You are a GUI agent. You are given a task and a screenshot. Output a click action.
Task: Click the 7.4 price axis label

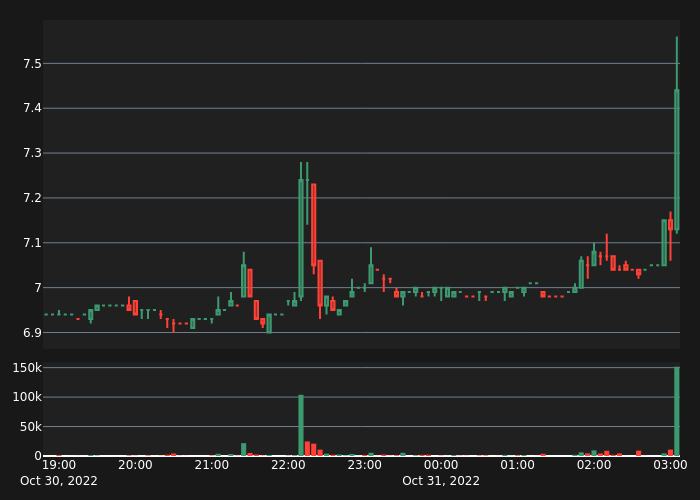[x=32, y=108]
